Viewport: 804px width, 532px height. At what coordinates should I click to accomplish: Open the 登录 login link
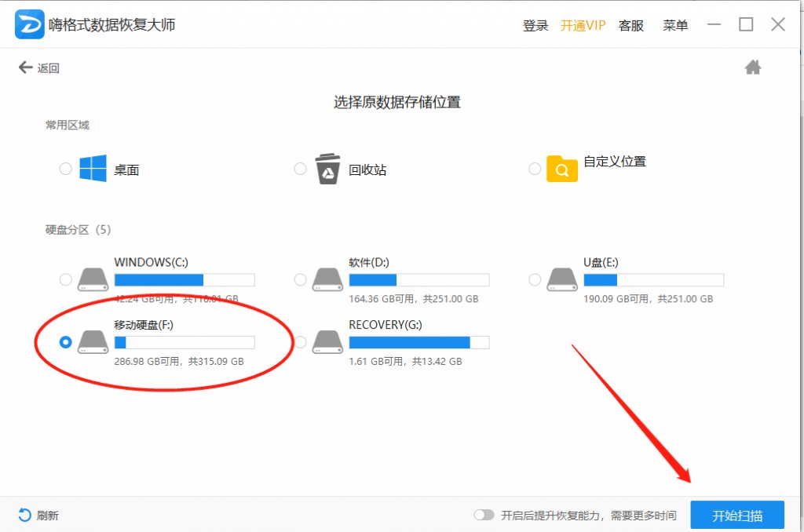[x=535, y=24]
